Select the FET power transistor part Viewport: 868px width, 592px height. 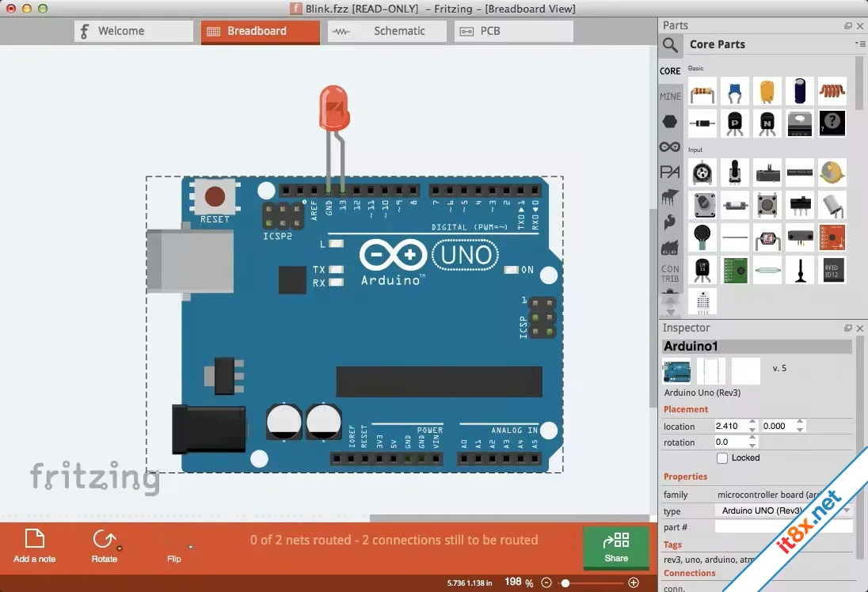(799, 123)
